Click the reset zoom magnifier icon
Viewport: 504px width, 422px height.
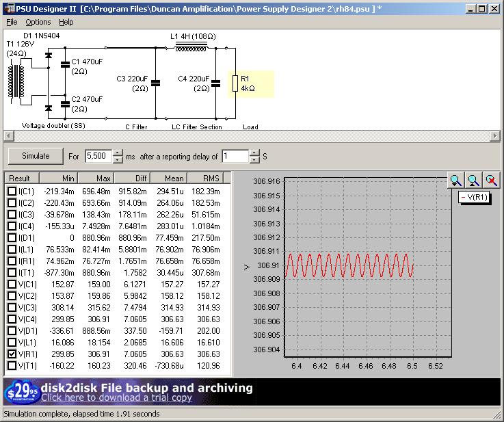coord(491,181)
